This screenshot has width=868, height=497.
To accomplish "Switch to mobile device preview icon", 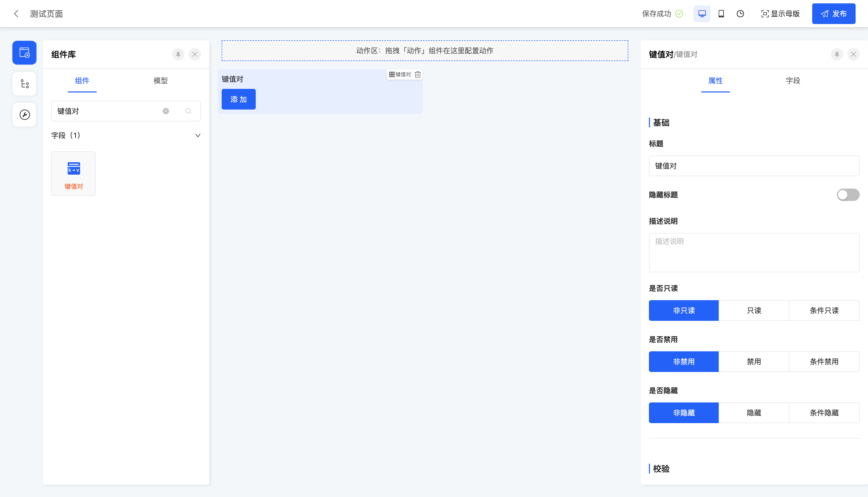I will 721,14.
